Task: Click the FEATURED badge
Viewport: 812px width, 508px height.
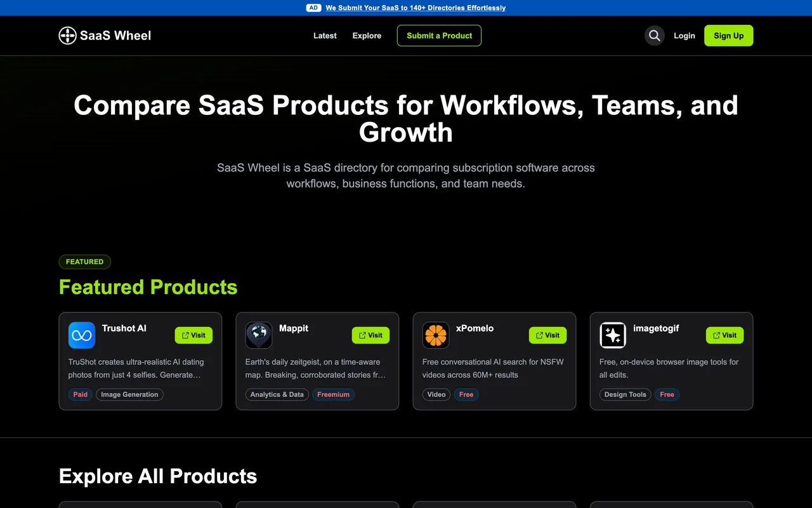Action: point(85,262)
